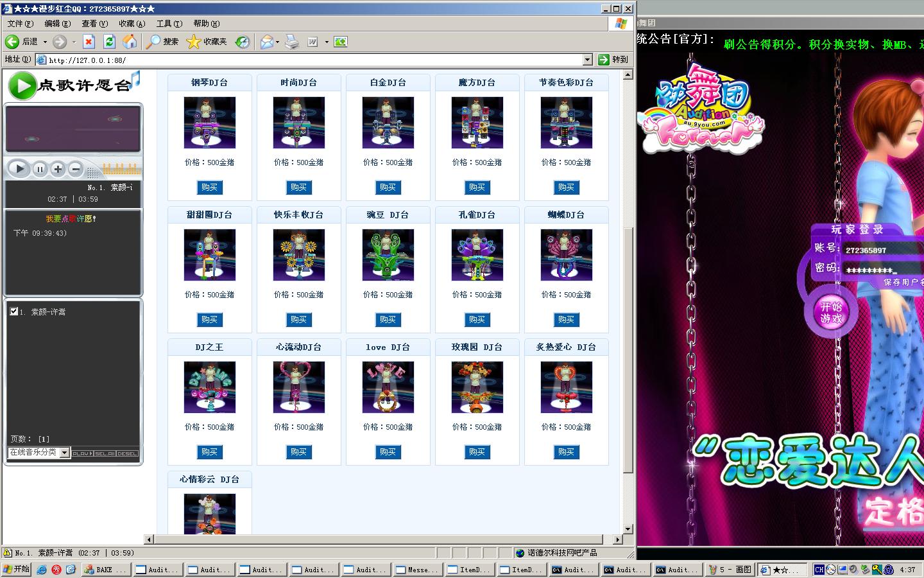Expand the Back button history arrow
Image resolution: width=924 pixels, height=578 pixels.
(45, 42)
